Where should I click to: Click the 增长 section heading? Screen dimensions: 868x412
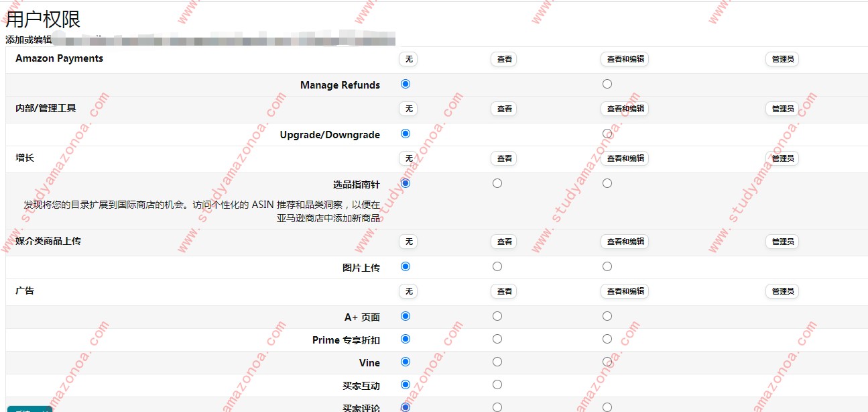pos(25,158)
